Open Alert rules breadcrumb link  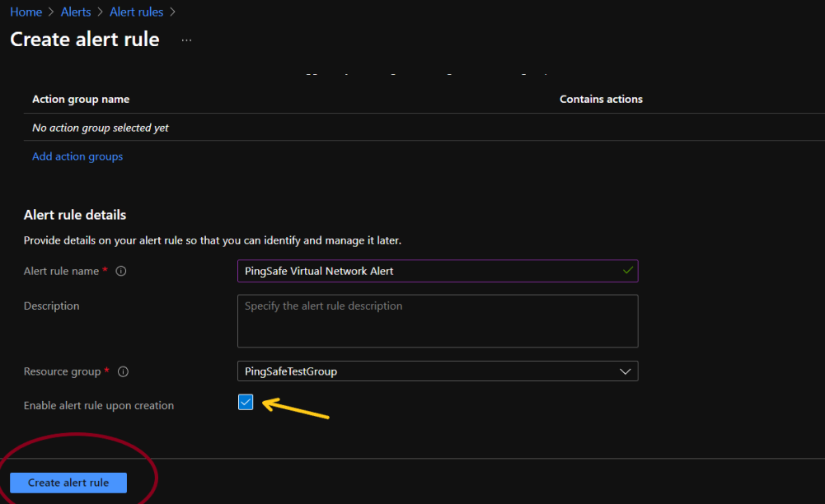tap(136, 12)
